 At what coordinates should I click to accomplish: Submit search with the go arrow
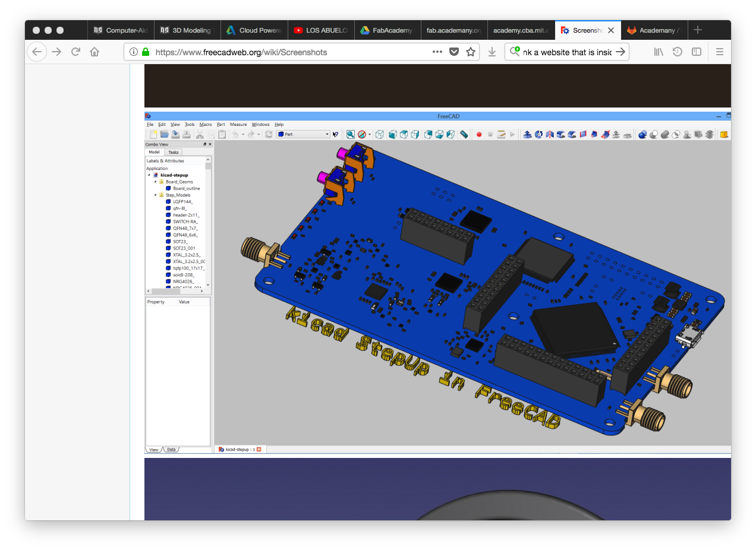coord(620,52)
